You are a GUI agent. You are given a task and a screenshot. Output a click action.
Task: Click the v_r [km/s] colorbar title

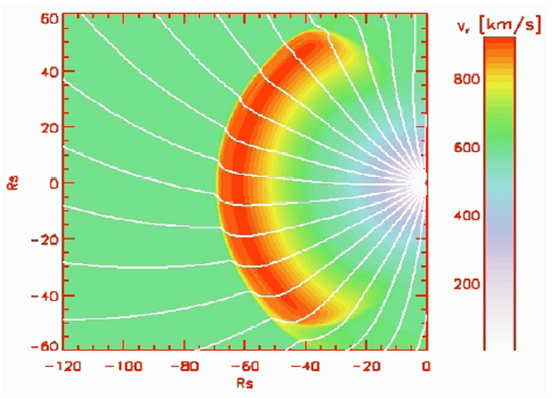click(498, 25)
